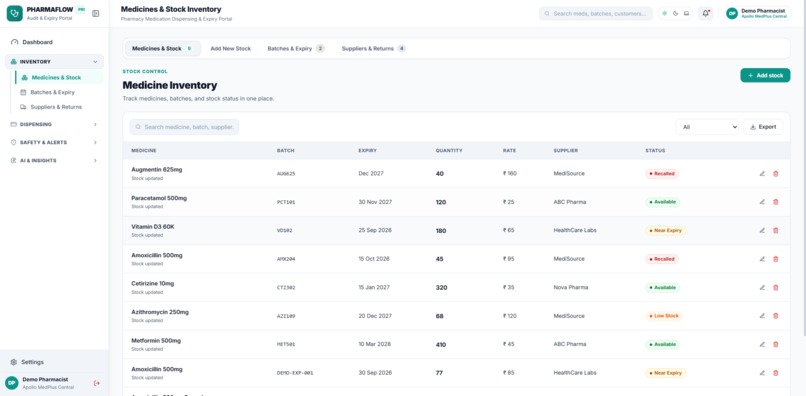Edit Amoxicillin batch DEMO-EXP-001 row
The height and width of the screenshot is (396, 806).
coord(762,373)
